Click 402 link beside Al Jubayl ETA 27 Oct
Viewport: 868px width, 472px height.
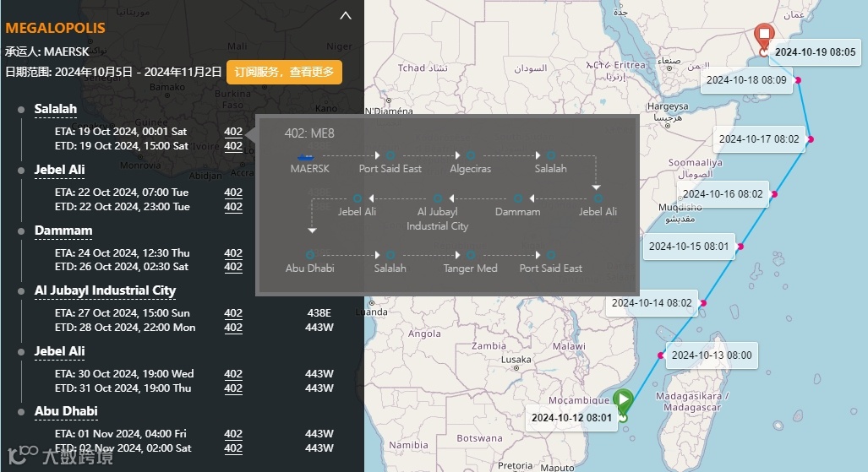click(233, 313)
